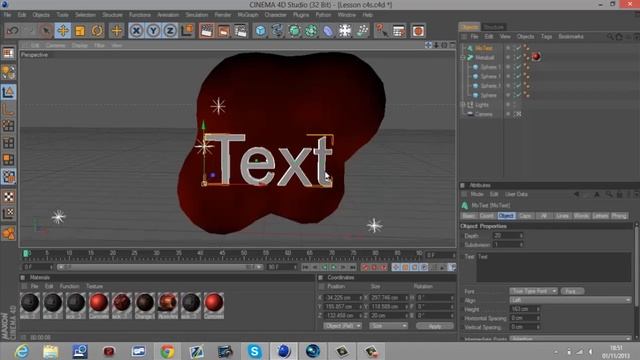
Task: Select the Texture mode checkerboard icon in the left sidebar
Action: (x=9, y=196)
